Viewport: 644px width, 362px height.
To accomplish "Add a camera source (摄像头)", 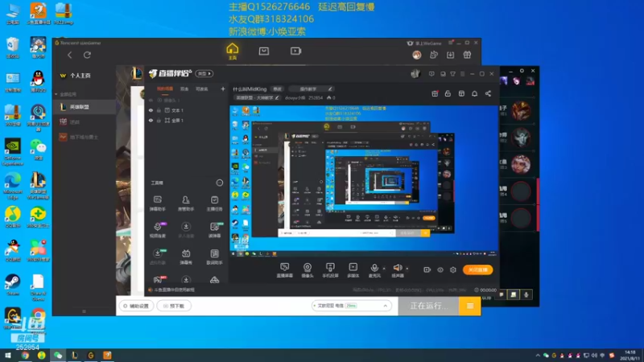I will coord(308,270).
